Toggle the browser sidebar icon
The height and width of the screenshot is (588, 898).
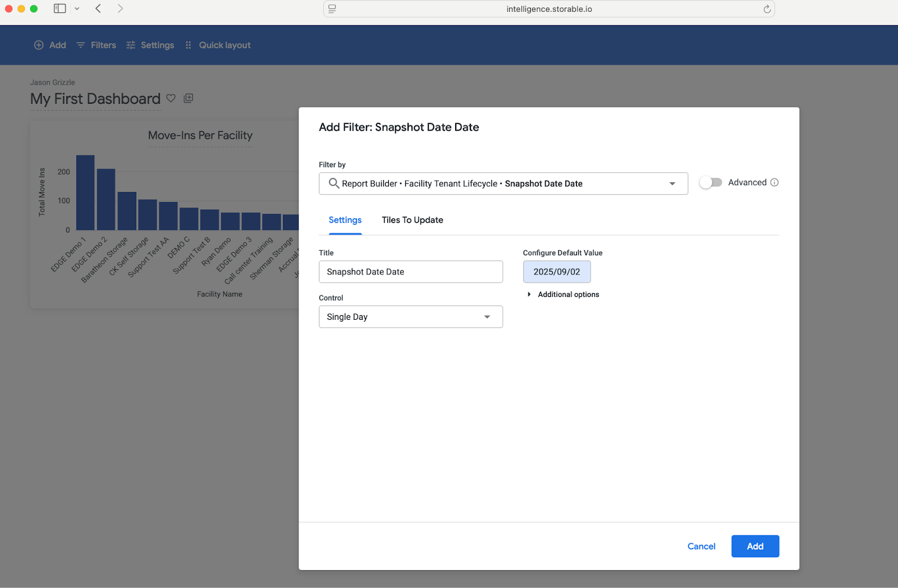coord(59,8)
